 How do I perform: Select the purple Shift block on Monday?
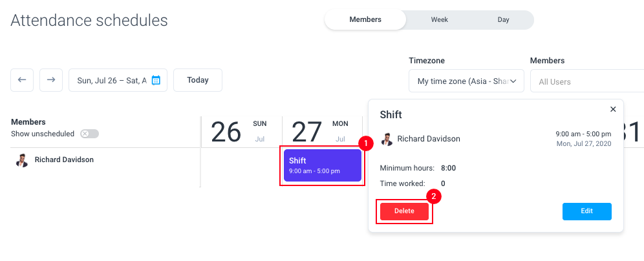coord(323,165)
